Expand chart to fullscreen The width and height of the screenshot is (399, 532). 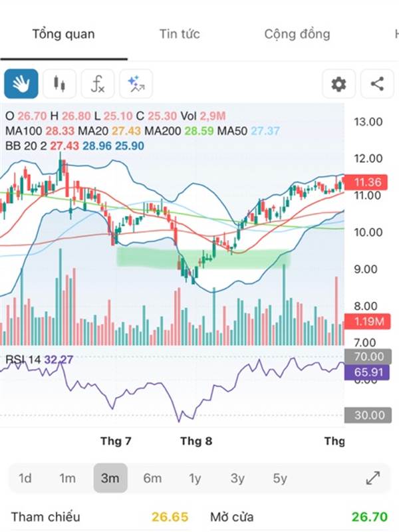[373, 478]
